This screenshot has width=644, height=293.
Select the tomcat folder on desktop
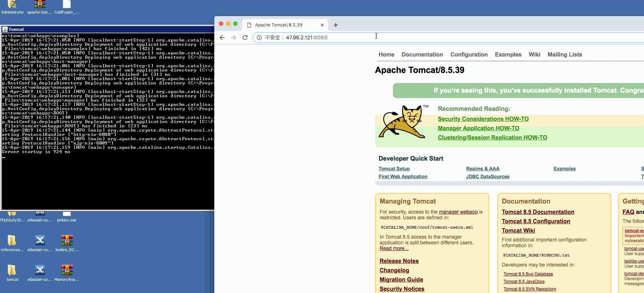[12, 273]
